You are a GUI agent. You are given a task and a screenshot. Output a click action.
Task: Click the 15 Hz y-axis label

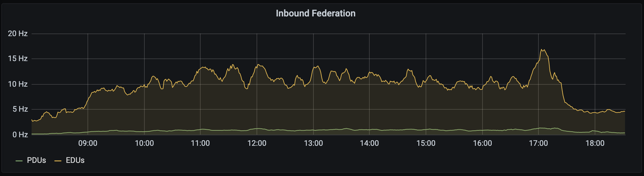tap(18, 59)
